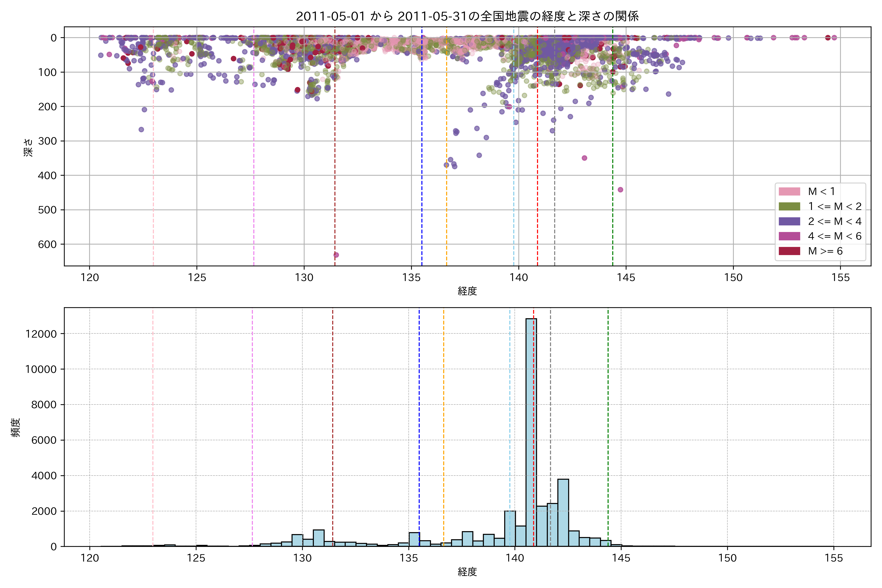Image resolution: width=882 pixels, height=588 pixels.
Task: Click the green 1 <= M < 2 swatch
Action: coord(789,207)
